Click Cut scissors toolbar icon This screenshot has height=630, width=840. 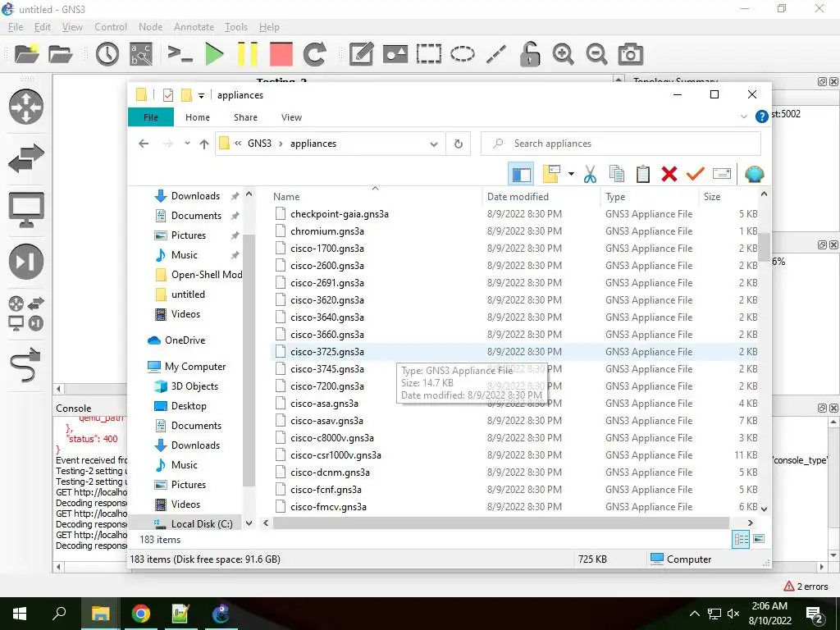(591, 174)
